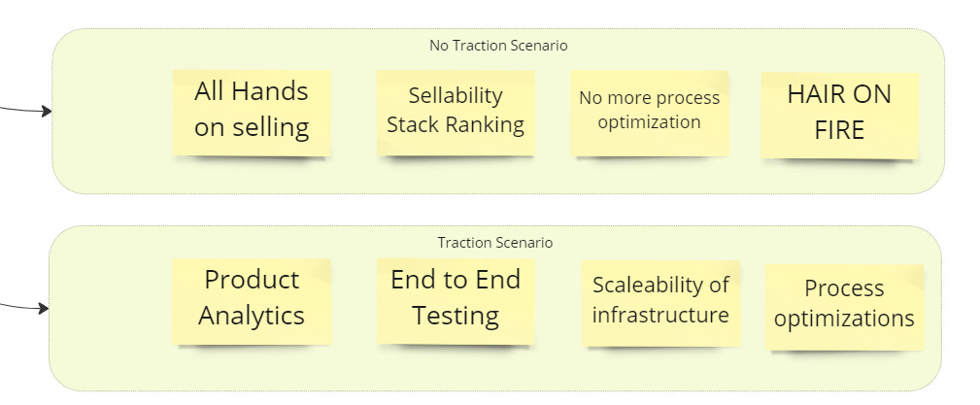Click the word 'infrastructure' on the sticky note
Screen dimensions: 980x405
(660, 315)
